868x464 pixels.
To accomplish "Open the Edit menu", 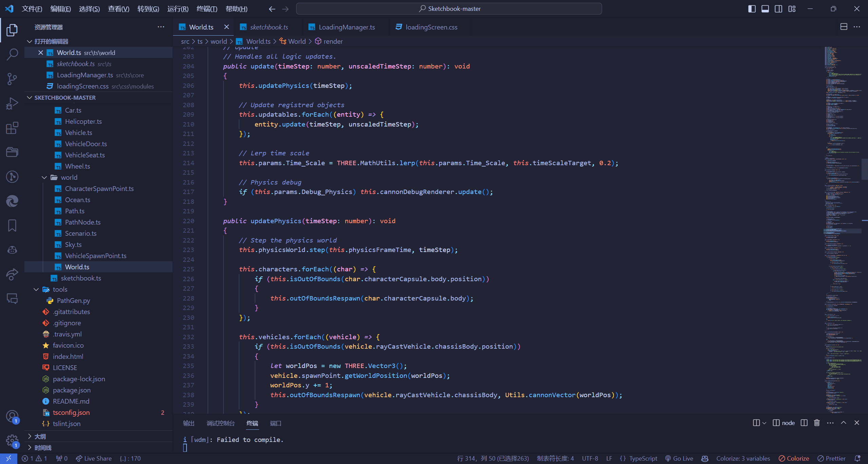I will point(60,9).
